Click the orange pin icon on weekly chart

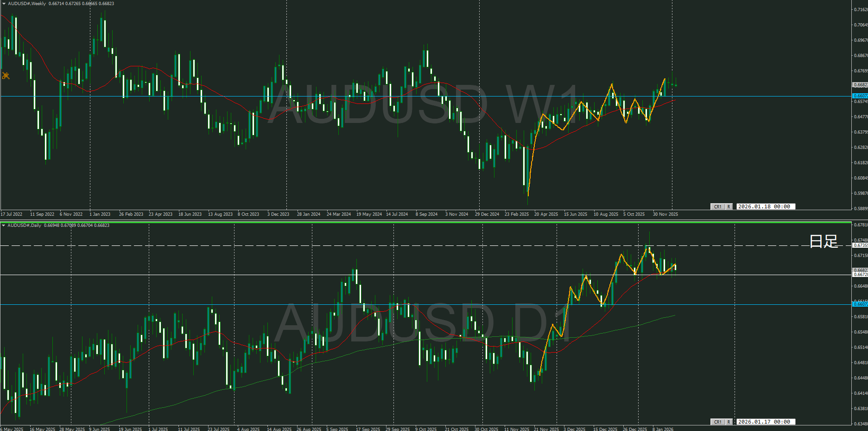6,76
